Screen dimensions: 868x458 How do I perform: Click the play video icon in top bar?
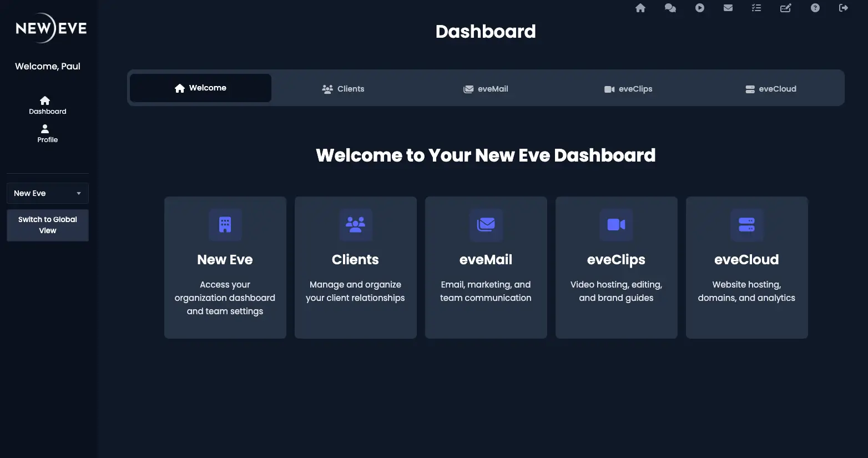[699, 8]
